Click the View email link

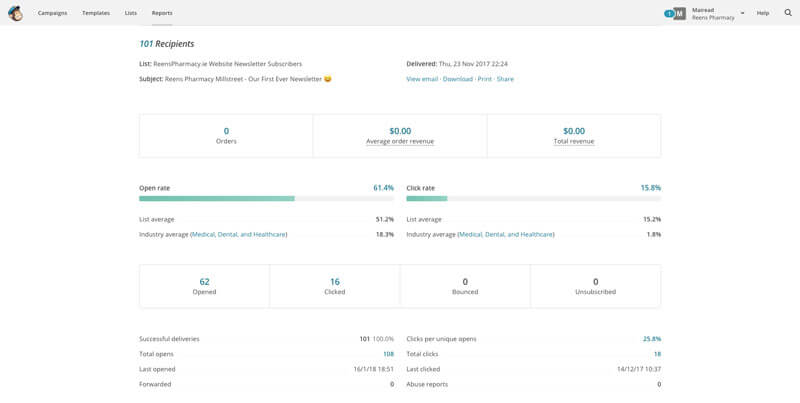pyautogui.click(x=422, y=79)
